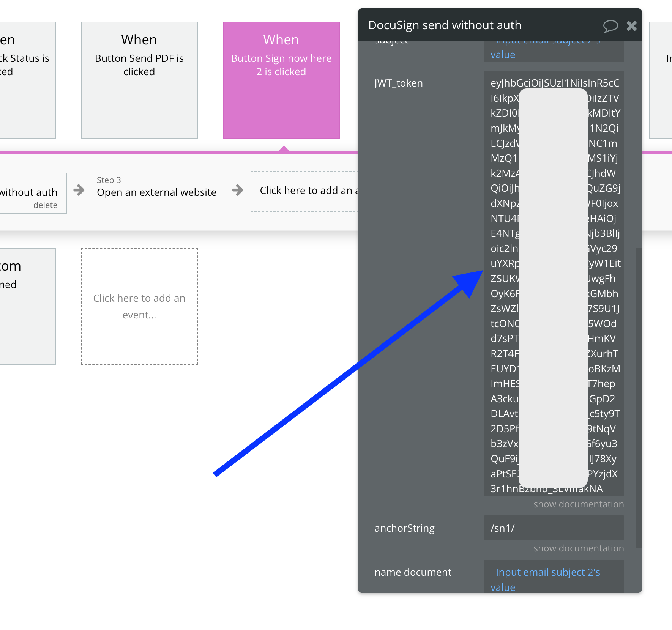Show documentation under anchorString field
Image resolution: width=672 pixels, height=630 pixels.
579,548
